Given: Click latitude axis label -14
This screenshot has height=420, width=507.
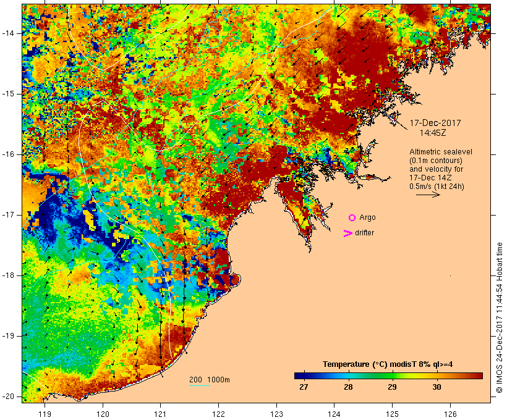Looking at the screenshot, I should point(8,33).
